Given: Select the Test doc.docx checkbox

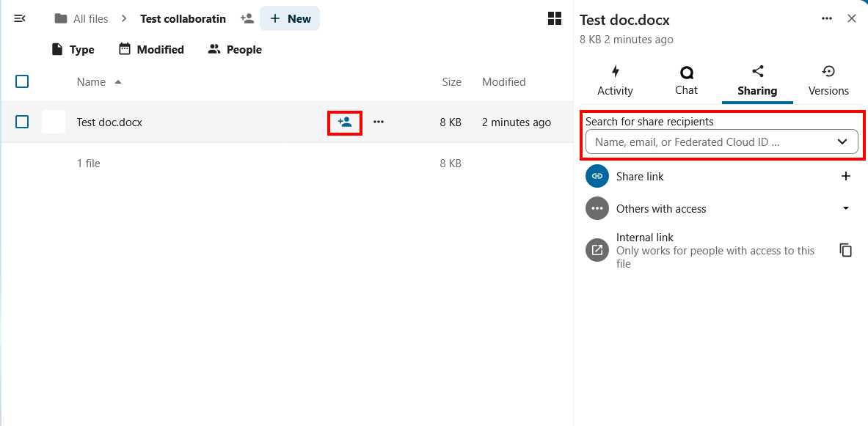Looking at the screenshot, I should tap(22, 122).
